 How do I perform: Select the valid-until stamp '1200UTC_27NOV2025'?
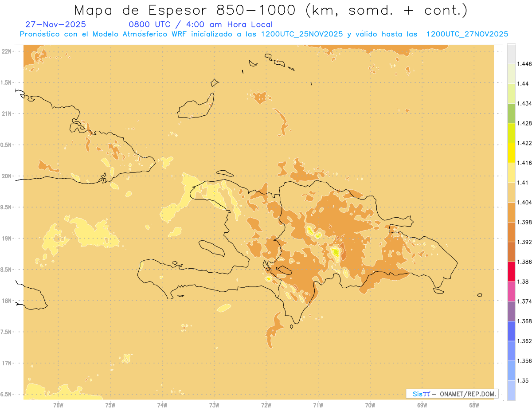coord(467,34)
